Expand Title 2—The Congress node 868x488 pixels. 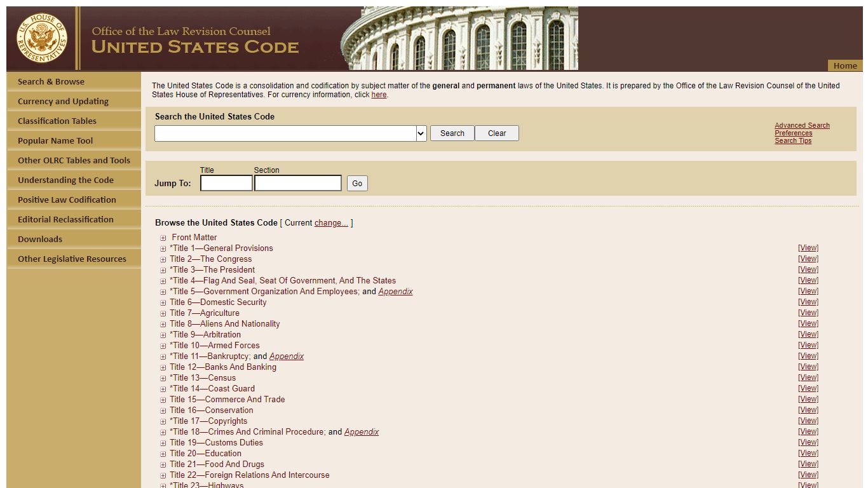click(163, 260)
